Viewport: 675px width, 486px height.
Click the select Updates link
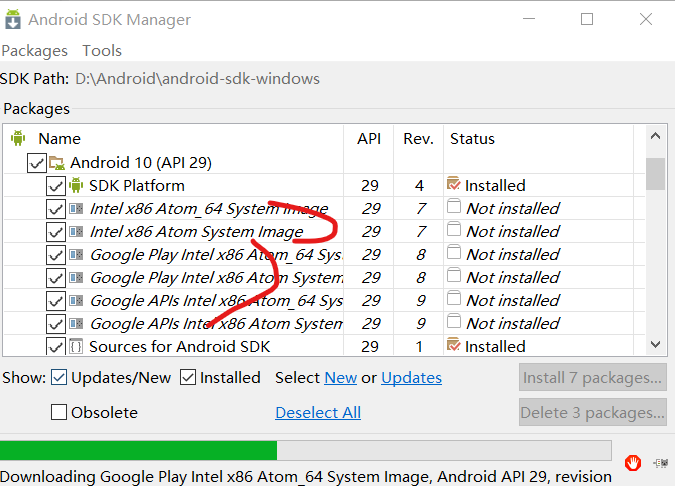click(x=411, y=377)
